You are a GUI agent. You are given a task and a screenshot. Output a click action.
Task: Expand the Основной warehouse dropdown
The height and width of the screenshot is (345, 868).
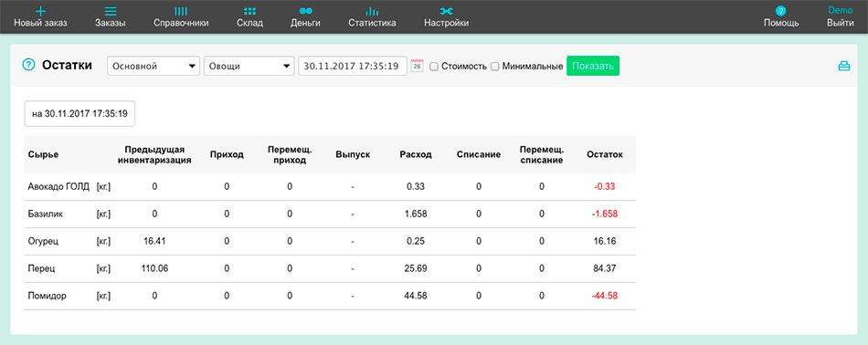153,66
